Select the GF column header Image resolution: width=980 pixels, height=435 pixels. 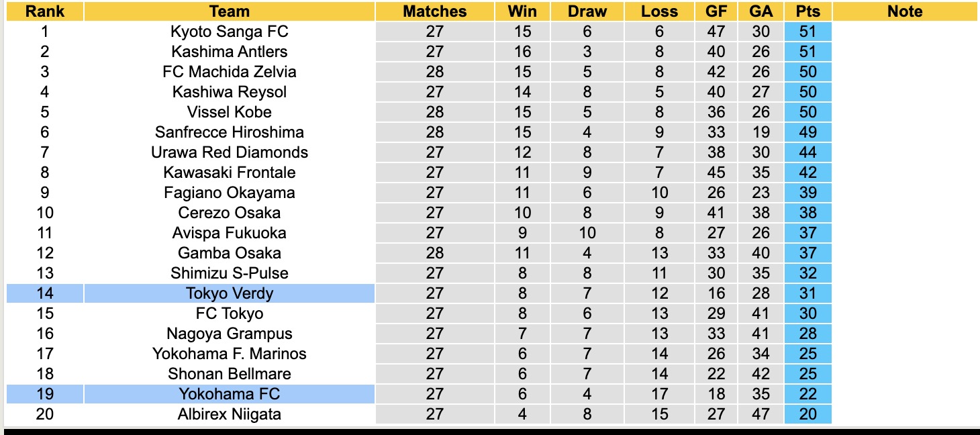coord(716,11)
